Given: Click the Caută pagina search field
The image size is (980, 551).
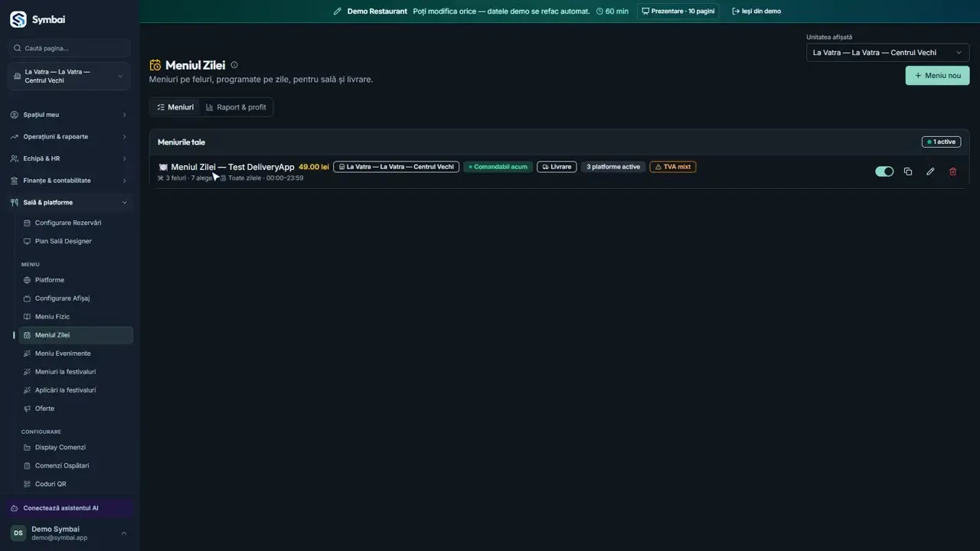Looking at the screenshot, I should 69,48.
